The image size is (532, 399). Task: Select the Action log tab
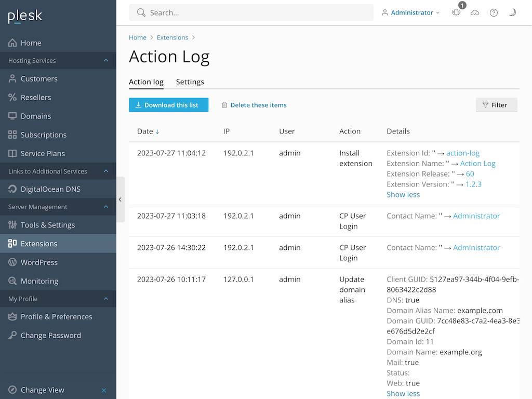pos(146,82)
